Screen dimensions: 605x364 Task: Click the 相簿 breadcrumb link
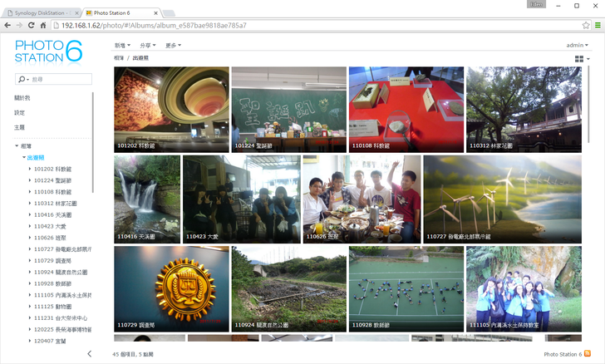tap(119, 58)
